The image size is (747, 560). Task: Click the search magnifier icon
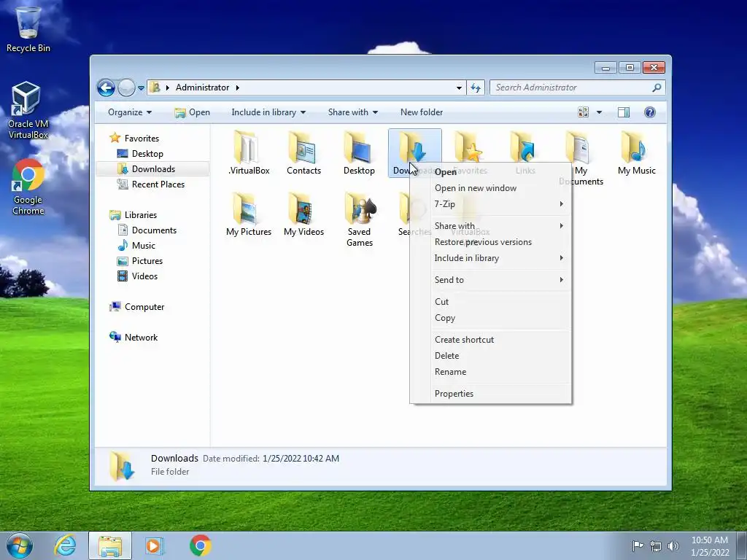657,87
